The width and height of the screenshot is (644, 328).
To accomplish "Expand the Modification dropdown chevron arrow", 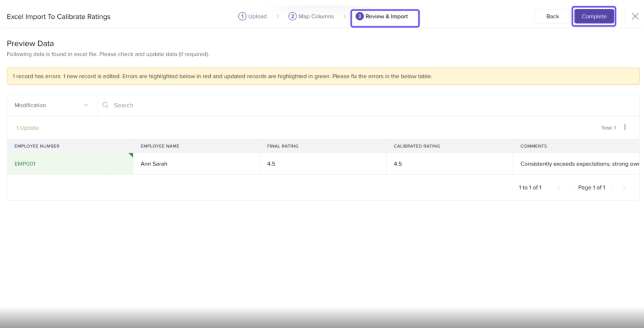I will 86,105.
